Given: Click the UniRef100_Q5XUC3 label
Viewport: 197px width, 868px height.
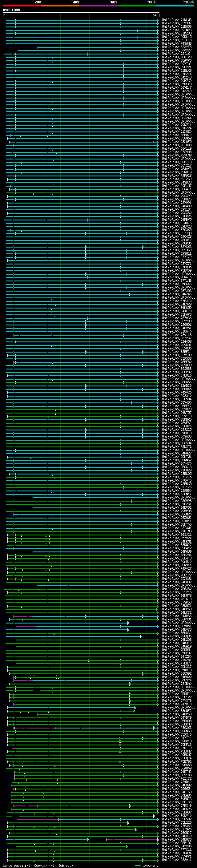Looking at the screenshot, I should click(177, 410).
